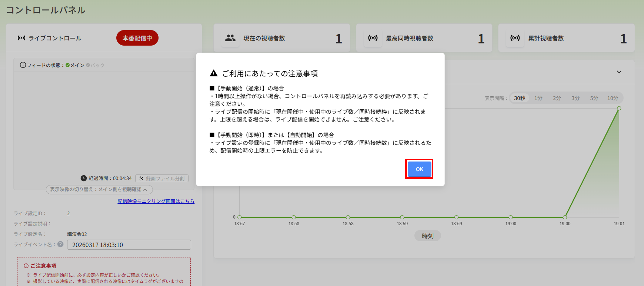Click the 本番配信中 red status button
The image size is (644, 286).
pos(137,38)
